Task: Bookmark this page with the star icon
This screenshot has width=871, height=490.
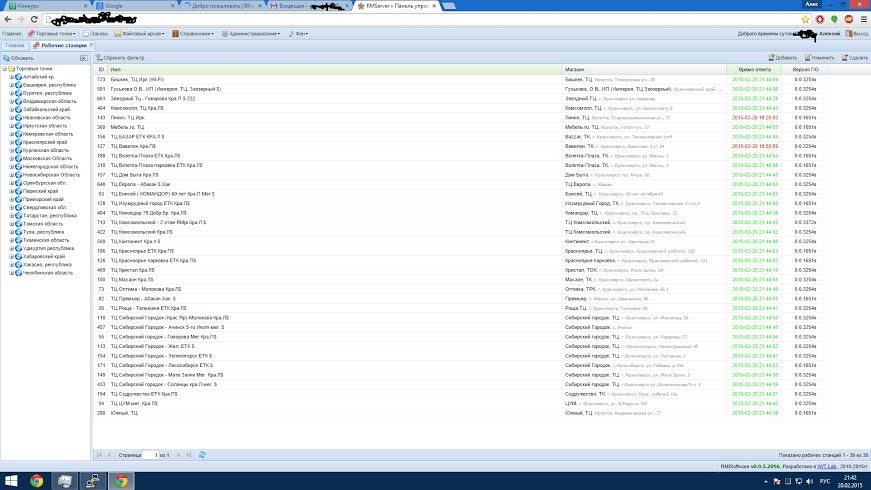Action: tap(805, 19)
